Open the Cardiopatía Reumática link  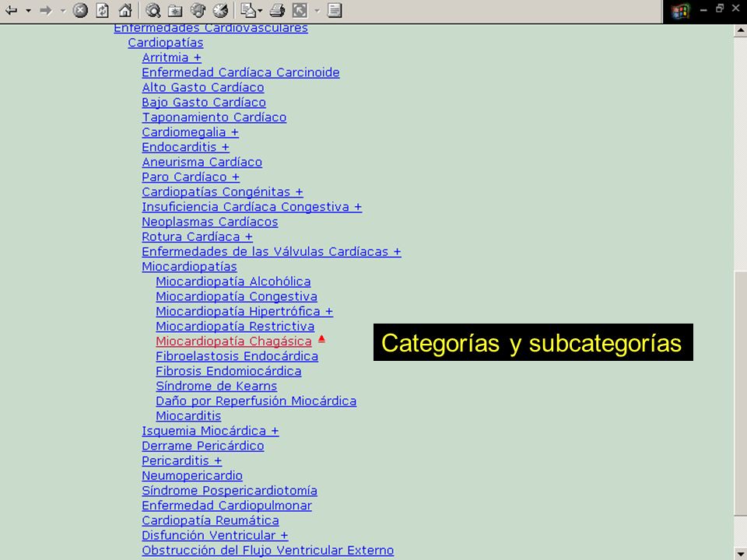pos(210,520)
